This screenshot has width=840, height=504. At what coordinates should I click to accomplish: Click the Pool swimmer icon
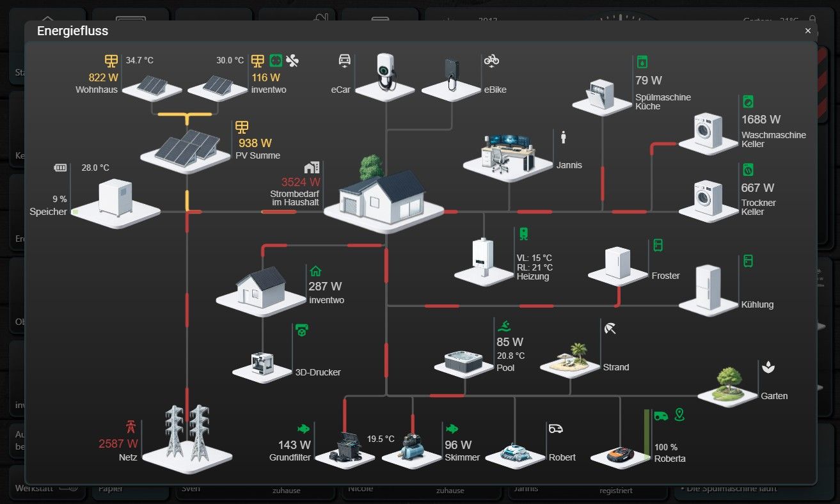coord(504,326)
